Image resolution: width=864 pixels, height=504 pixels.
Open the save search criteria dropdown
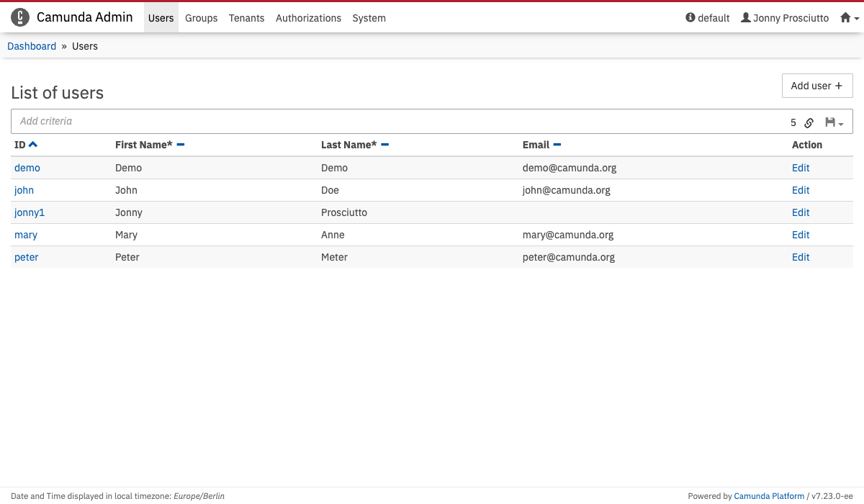834,122
